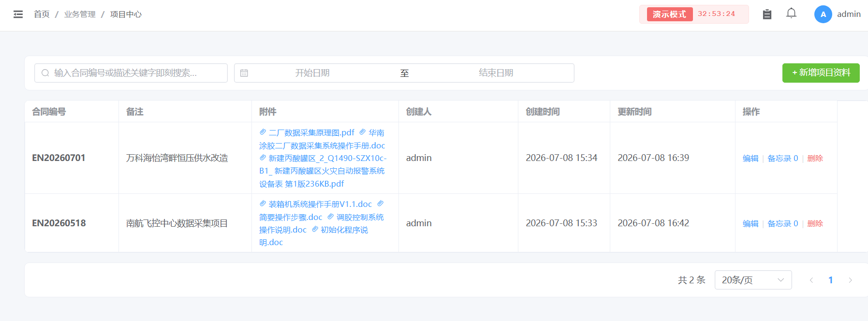The height and width of the screenshot is (321, 868).
Task: Click the search magnifier icon
Action: [x=45, y=73]
